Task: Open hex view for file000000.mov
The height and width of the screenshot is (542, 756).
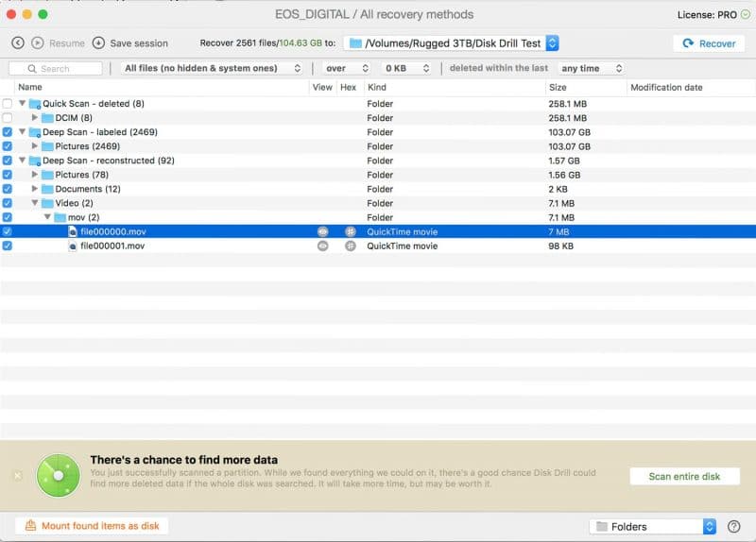Action: 351,231
